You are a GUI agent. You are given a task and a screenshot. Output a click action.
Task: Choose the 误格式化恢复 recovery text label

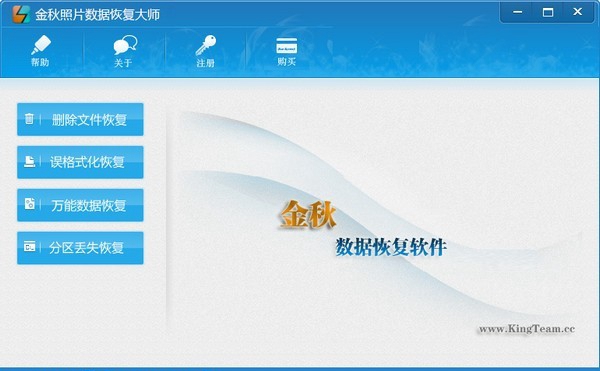(x=87, y=162)
